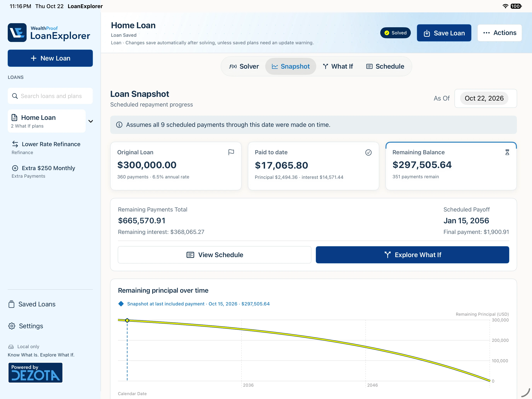Click the refinance arrows icon
This screenshot has height=399, width=532.
(x=15, y=144)
